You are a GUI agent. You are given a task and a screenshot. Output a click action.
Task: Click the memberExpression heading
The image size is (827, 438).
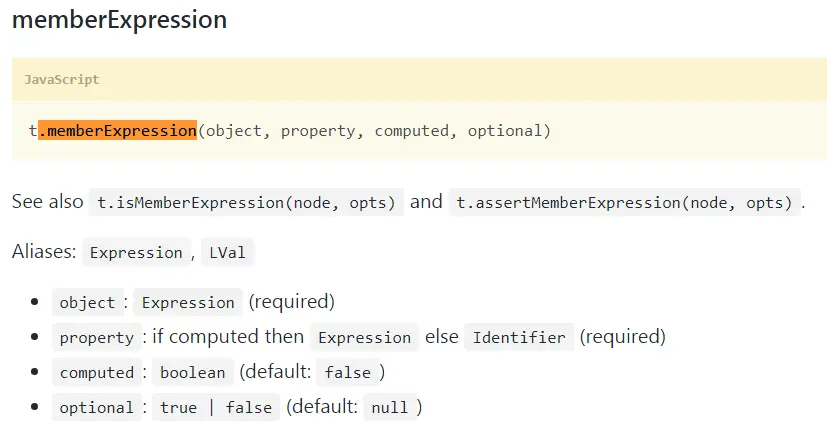click(119, 20)
